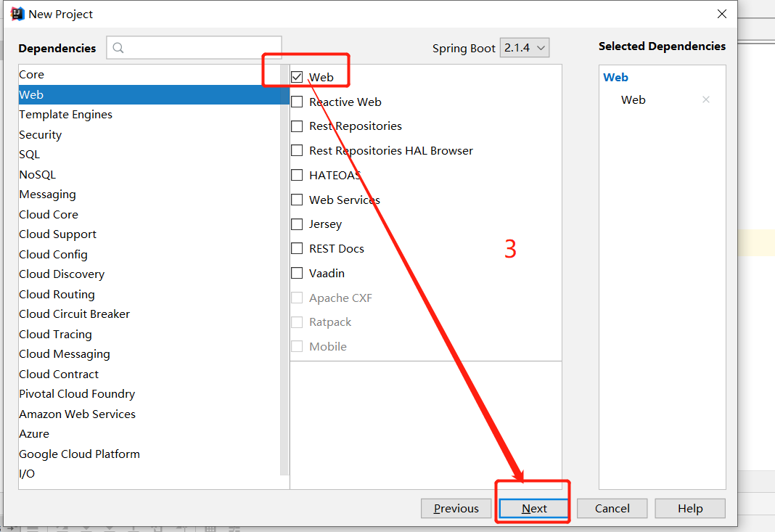Choose the Security category
The image size is (775, 532).
pos(149,134)
